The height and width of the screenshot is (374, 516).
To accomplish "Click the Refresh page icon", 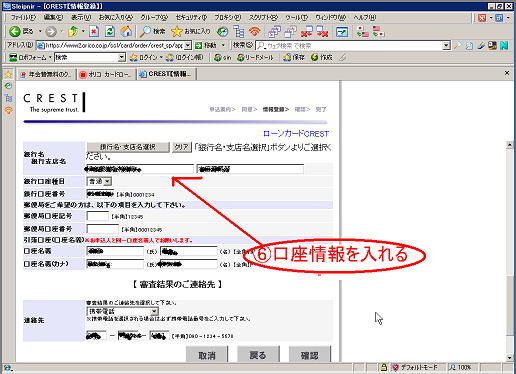I will point(110,32).
